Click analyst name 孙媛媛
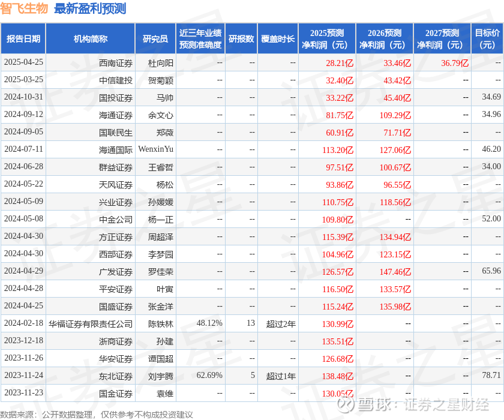This screenshot has width=504, height=420. [x=160, y=202]
